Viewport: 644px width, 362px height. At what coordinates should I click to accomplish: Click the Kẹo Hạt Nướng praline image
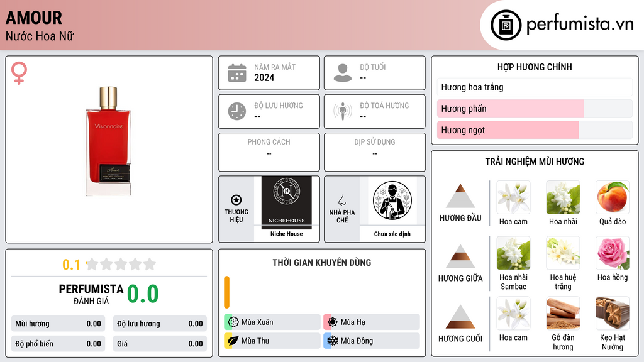click(x=613, y=313)
